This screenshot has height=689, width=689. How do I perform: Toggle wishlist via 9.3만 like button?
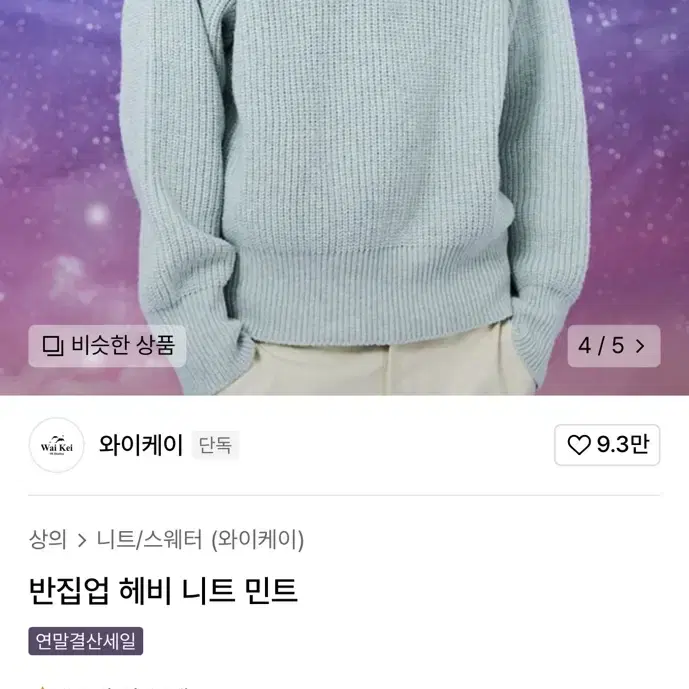pyautogui.click(x=607, y=445)
